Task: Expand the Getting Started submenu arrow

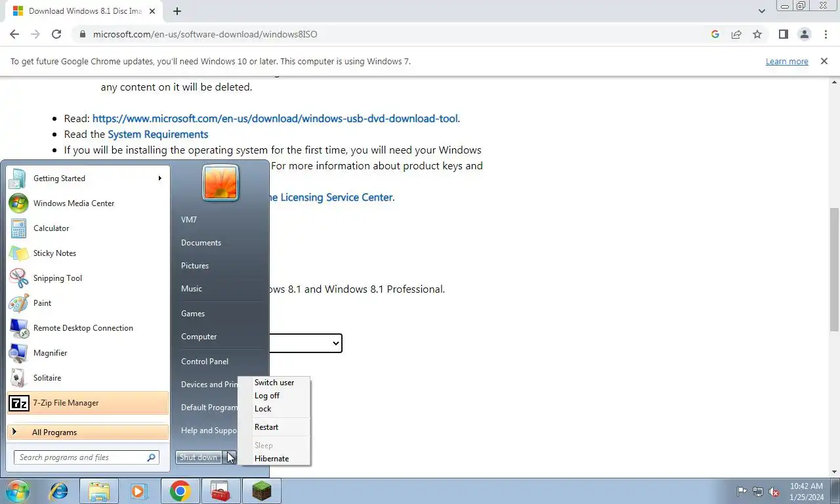Action: coord(159,178)
